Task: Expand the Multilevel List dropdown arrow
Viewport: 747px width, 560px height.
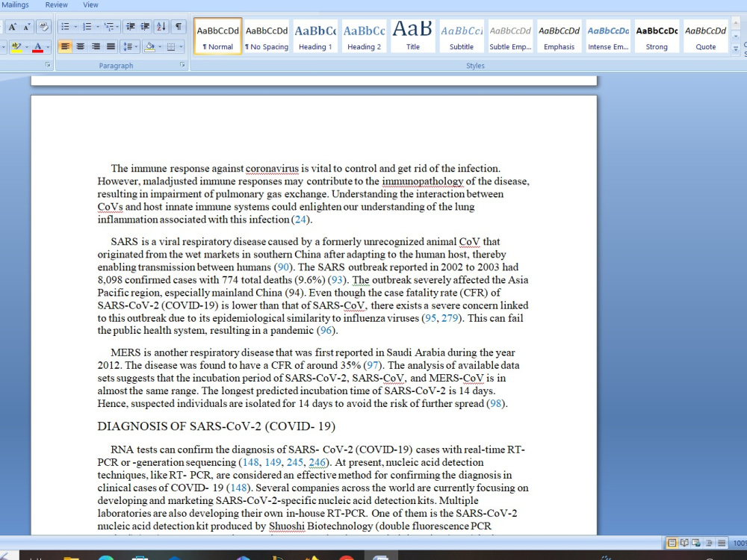Action: (x=118, y=27)
